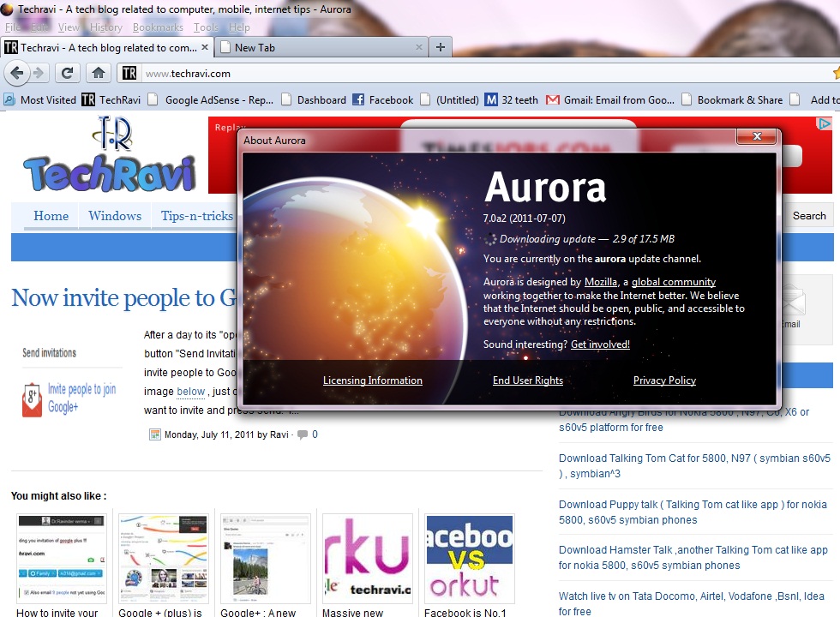Open the Bookmarks menu
840x617 pixels.
pyautogui.click(x=158, y=27)
